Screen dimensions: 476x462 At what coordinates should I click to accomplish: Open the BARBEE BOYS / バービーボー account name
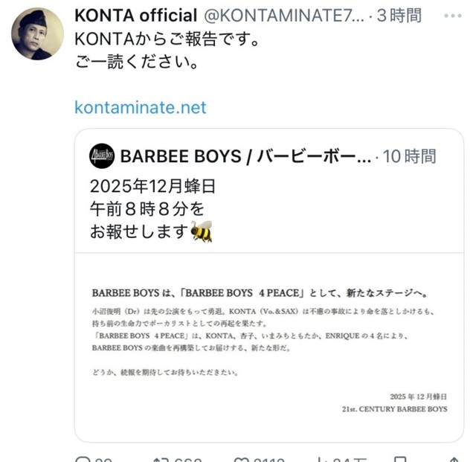point(245,156)
